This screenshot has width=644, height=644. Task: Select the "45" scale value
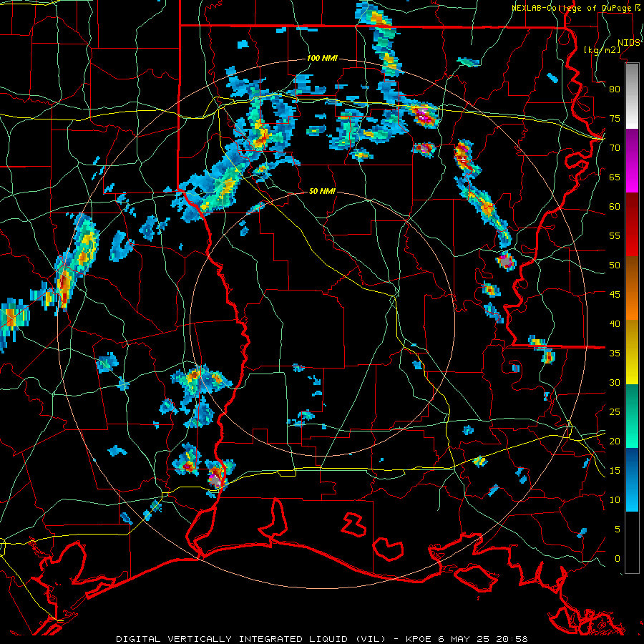coord(615,295)
